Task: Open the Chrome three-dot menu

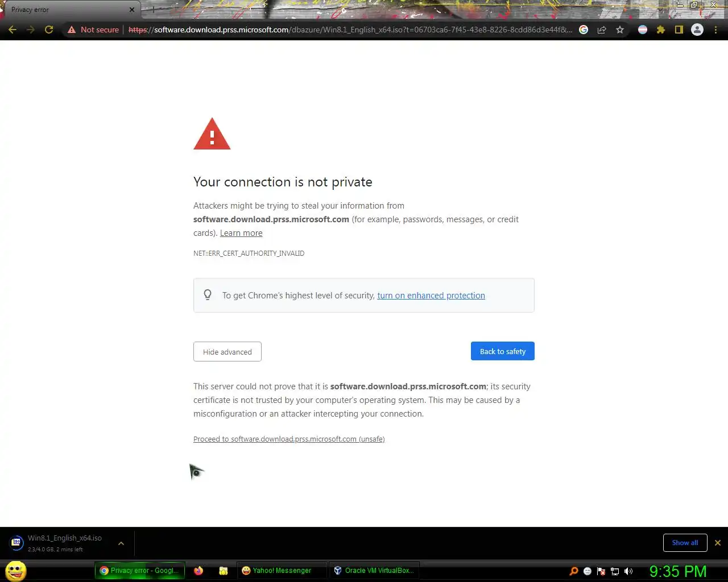Action: coord(715,30)
